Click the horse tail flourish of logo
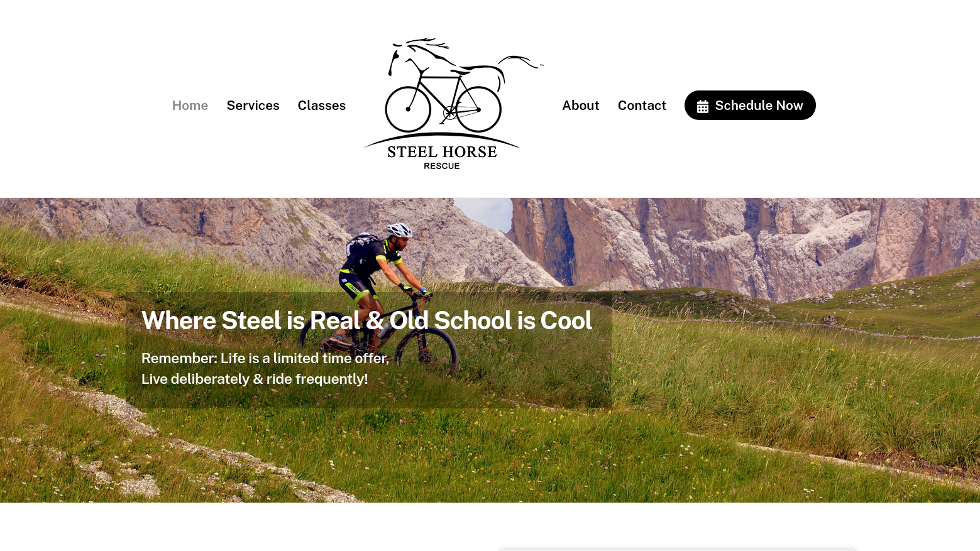The width and height of the screenshot is (980, 551). pos(520,62)
